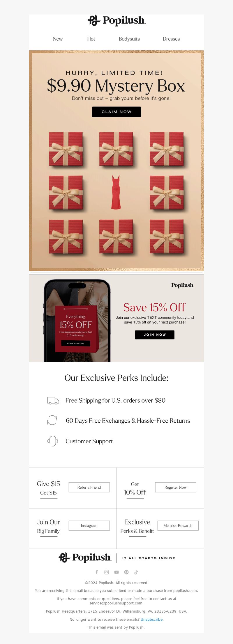Click the Unsubscribe link
Screen dimensions: 233x644
pos(151,619)
